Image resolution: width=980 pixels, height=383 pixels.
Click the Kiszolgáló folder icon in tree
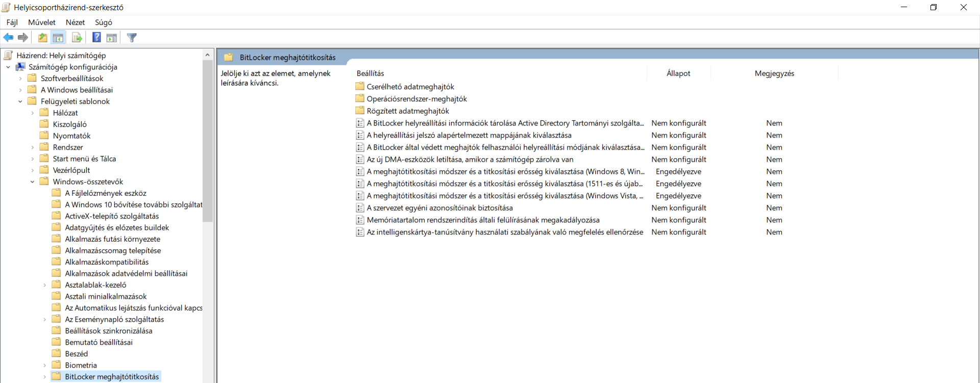coord(44,124)
